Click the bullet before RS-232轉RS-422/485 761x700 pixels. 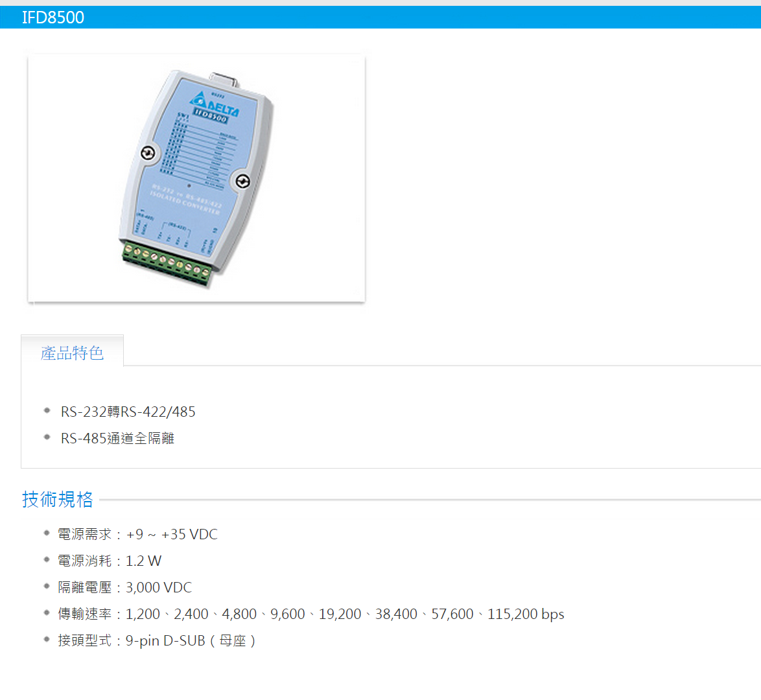47,411
